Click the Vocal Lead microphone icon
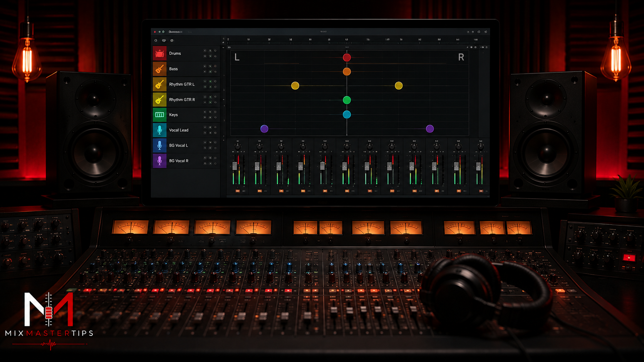This screenshot has height=362, width=644. point(159,130)
